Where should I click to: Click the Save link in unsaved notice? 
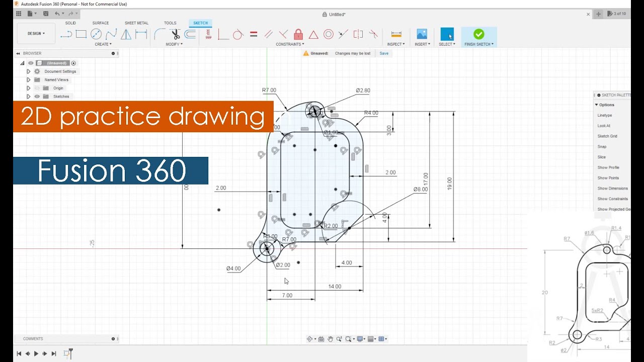coord(384,53)
